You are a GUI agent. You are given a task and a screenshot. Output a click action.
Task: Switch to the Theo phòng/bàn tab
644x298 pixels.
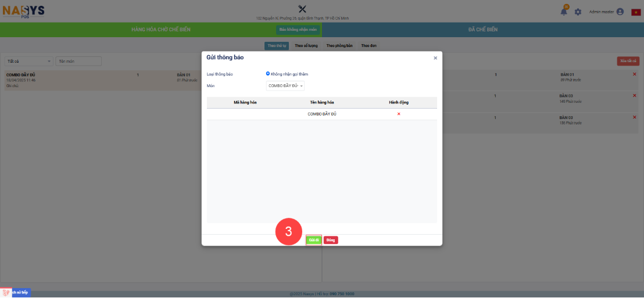click(339, 45)
